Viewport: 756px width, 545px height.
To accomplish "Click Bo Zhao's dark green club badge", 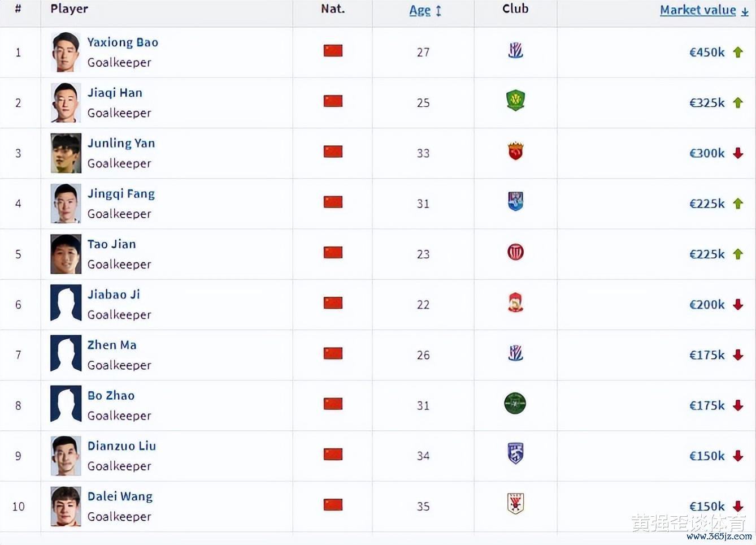I will 515,404.
